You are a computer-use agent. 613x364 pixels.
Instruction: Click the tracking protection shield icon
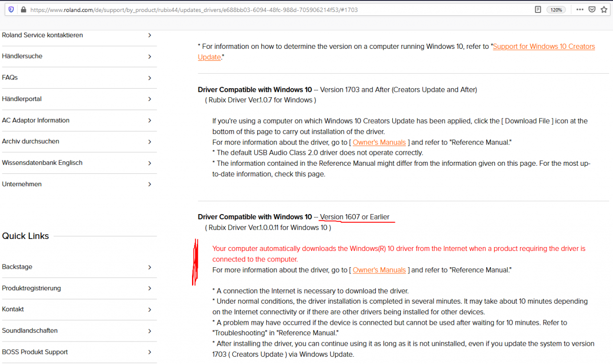(11, 10)
